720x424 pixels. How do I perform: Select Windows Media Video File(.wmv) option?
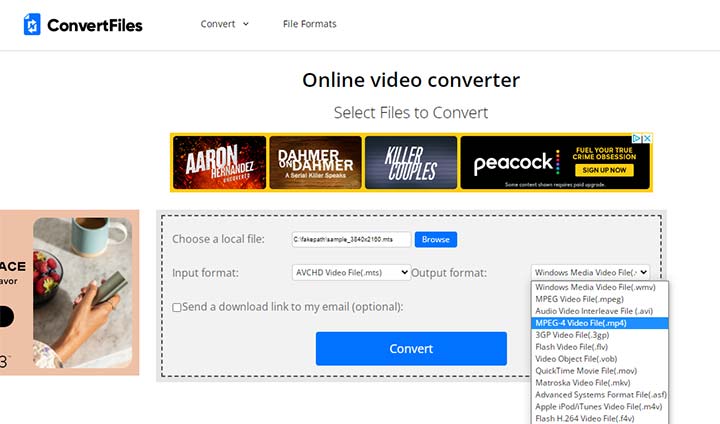600,287
